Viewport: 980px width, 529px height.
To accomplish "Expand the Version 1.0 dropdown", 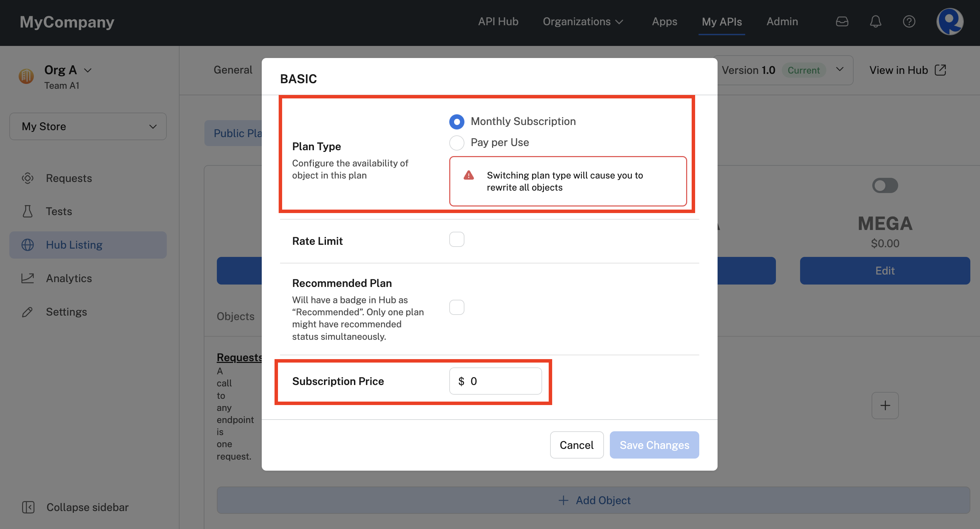I will point(839,70).
